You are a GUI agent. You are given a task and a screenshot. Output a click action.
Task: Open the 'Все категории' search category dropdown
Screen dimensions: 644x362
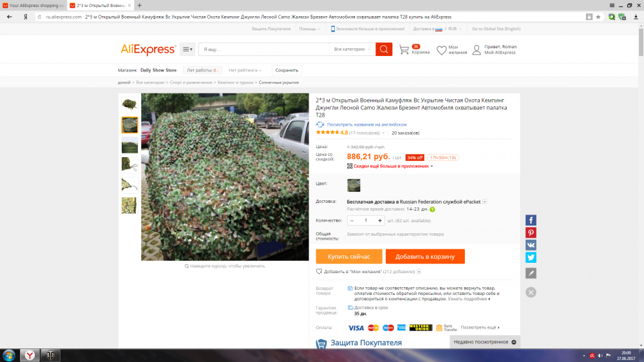coord(352,50)
